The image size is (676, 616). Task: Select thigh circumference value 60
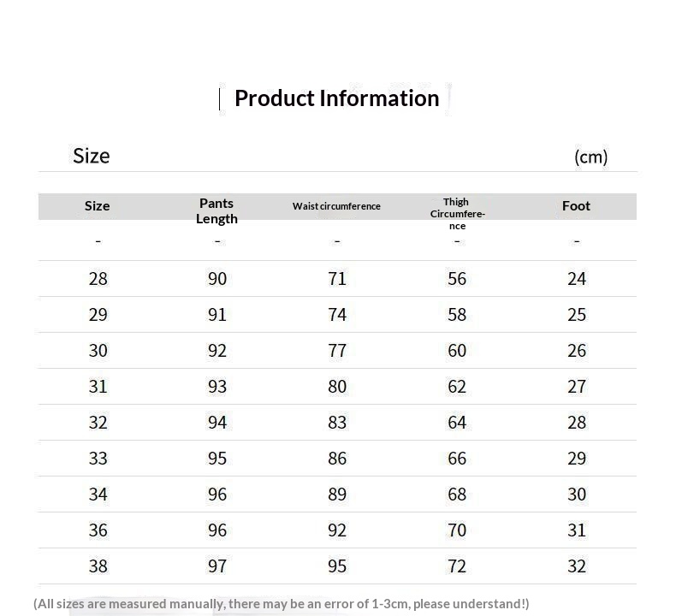[x=457, y=351]
